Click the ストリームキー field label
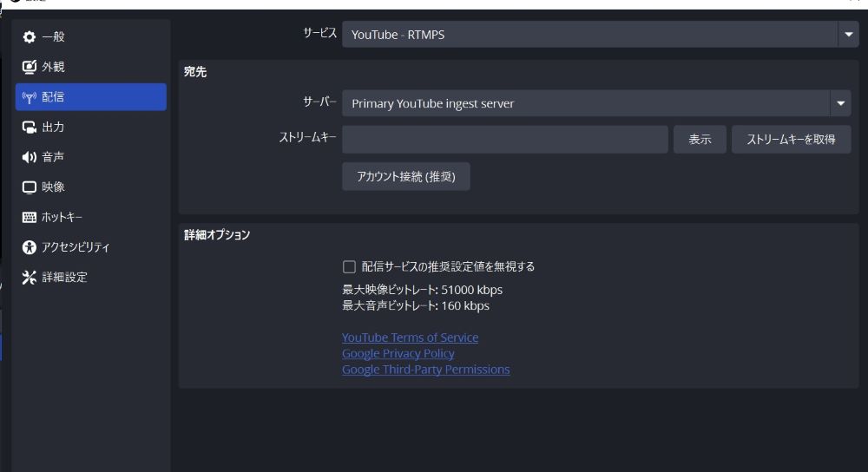The width and height of the screenshot is (868, 472). (308, 137)
